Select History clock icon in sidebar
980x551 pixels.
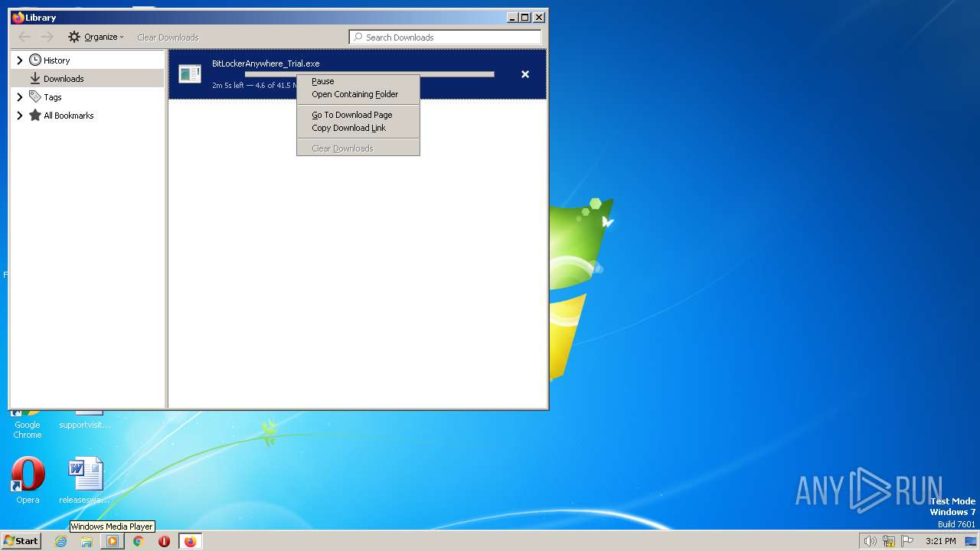point(35,60)
